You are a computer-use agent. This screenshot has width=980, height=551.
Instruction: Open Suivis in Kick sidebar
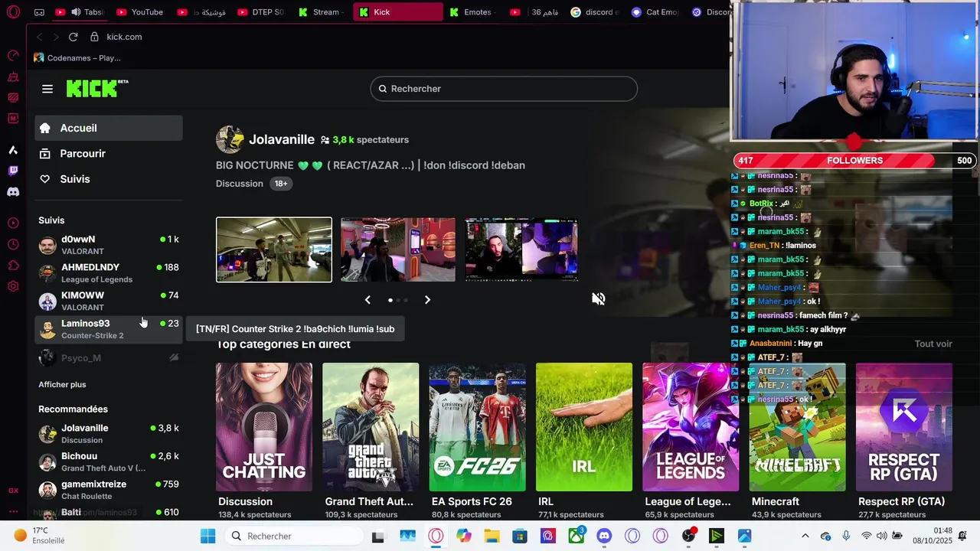(x=109, y=178)
